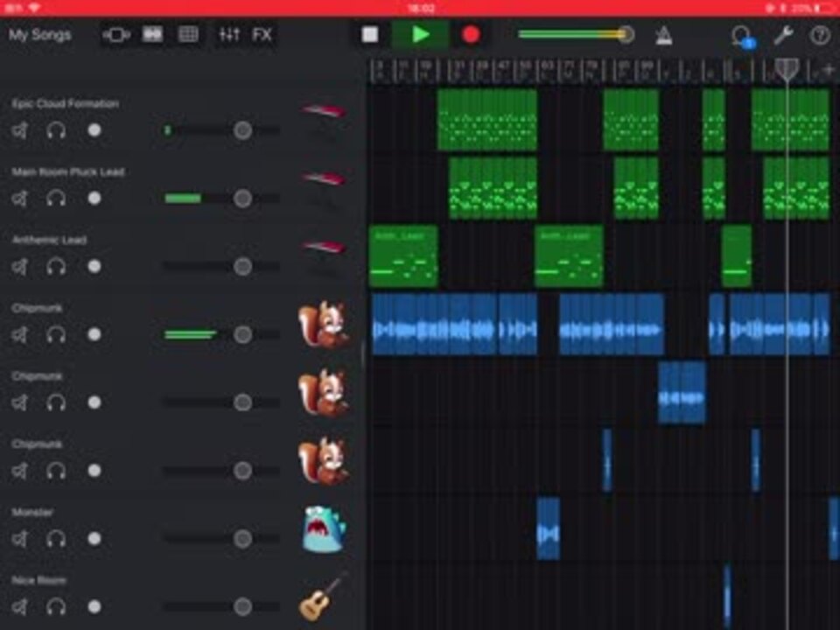This screenshot has height=630, width=840.
Task: Select the Monster track name
Action: pyautogui.click(x=32, y=512)
